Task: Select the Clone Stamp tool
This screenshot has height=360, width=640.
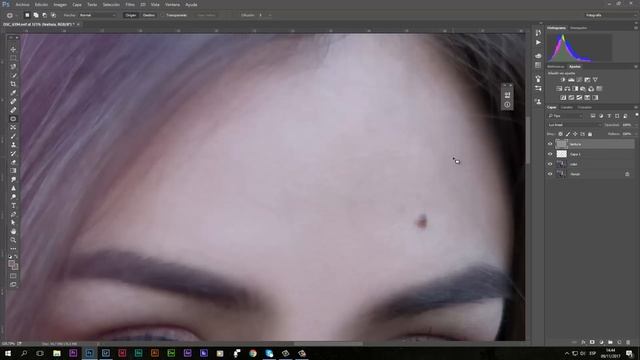Action: pos(13,145)
